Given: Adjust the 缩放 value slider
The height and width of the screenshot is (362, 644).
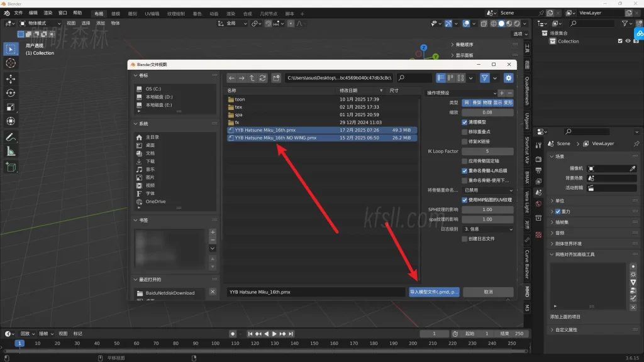Looking at the screenshot, I should pyautogui.click(x=487, y=112).
